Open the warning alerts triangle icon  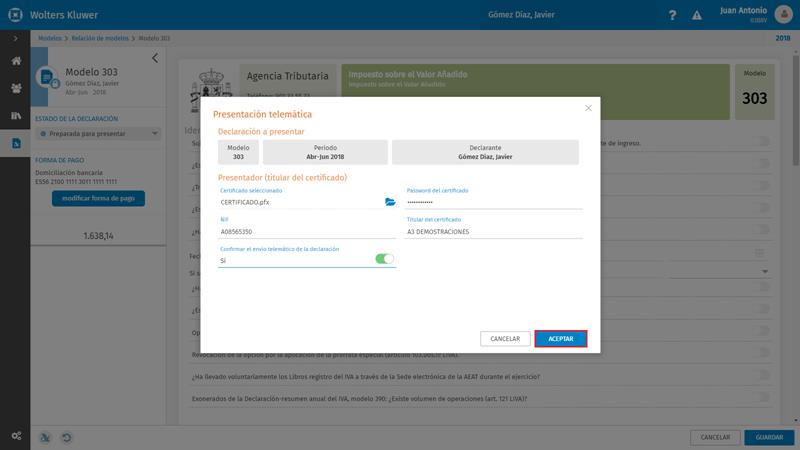[696, 15]
